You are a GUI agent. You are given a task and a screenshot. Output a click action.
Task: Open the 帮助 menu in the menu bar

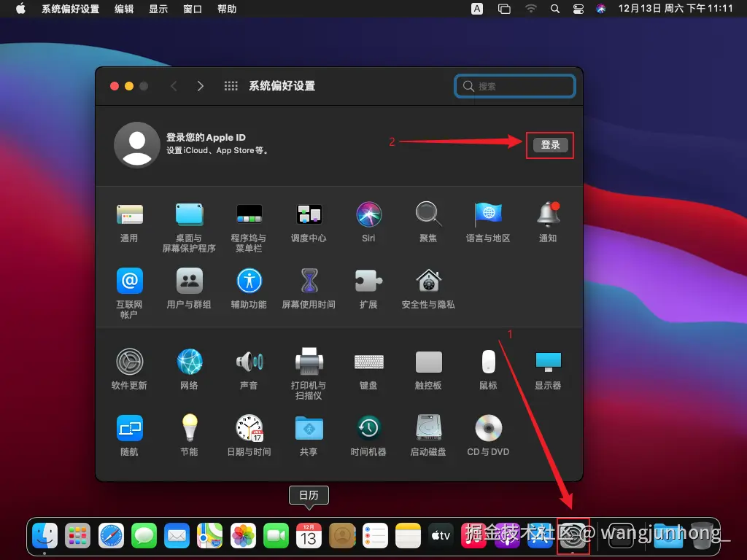(226, 9)
